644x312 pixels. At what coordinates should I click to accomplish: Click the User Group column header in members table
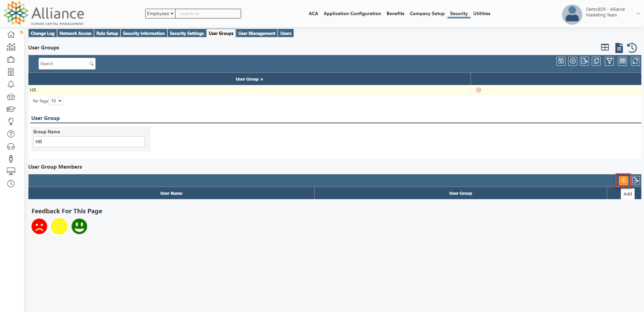coord(461,193)
